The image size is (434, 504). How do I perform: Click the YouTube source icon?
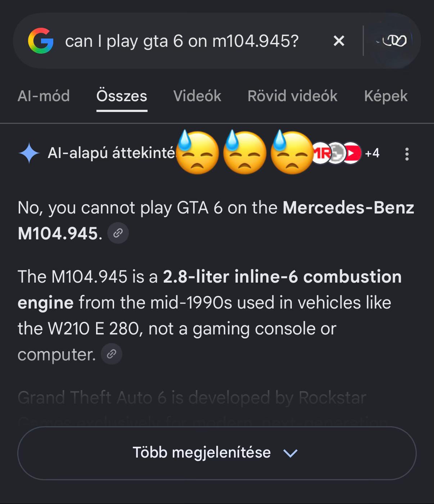pos(352,153)
